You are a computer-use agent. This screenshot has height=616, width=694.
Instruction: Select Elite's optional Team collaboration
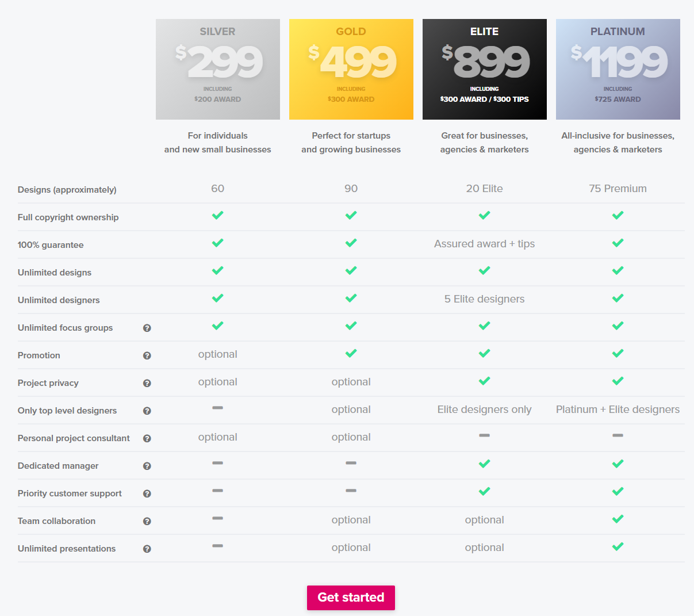(485, 520)
